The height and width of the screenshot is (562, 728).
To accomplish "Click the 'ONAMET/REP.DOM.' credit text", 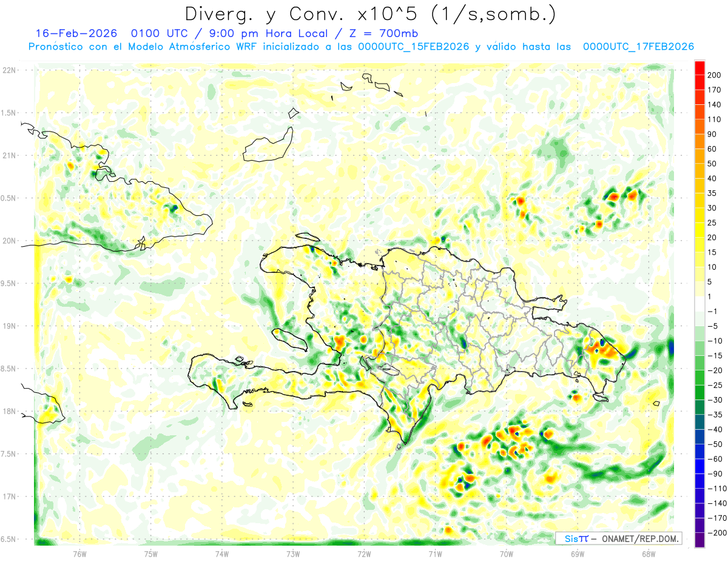I will 639,538.
